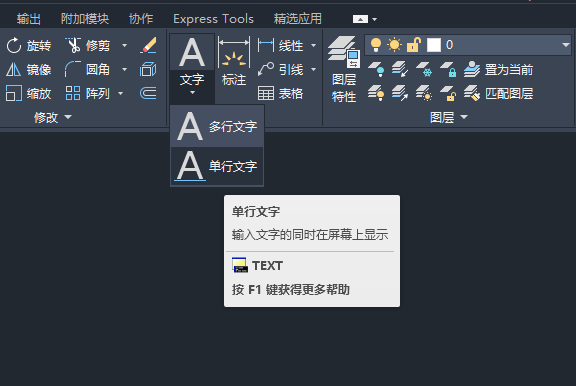Viewport: 576px width, 386px height.
Task: Expand the 阵列 dropdown arrow
Action: [120, 93]
